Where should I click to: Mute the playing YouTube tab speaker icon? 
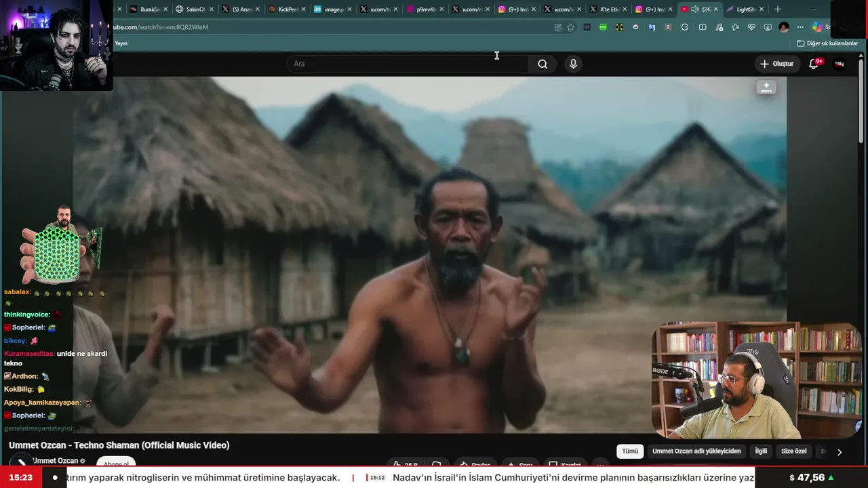pyautogui.click(x=695, y=9)
